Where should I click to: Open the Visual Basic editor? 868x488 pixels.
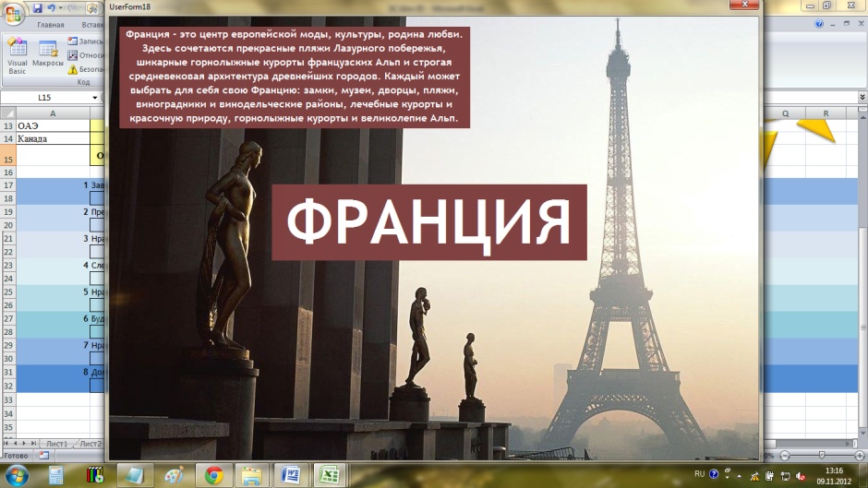[x=18, y=56]
